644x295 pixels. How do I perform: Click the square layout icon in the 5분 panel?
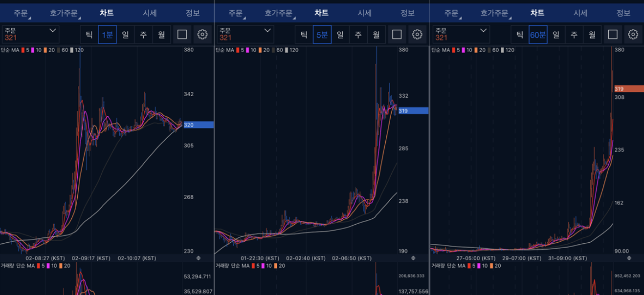(397, 35)
